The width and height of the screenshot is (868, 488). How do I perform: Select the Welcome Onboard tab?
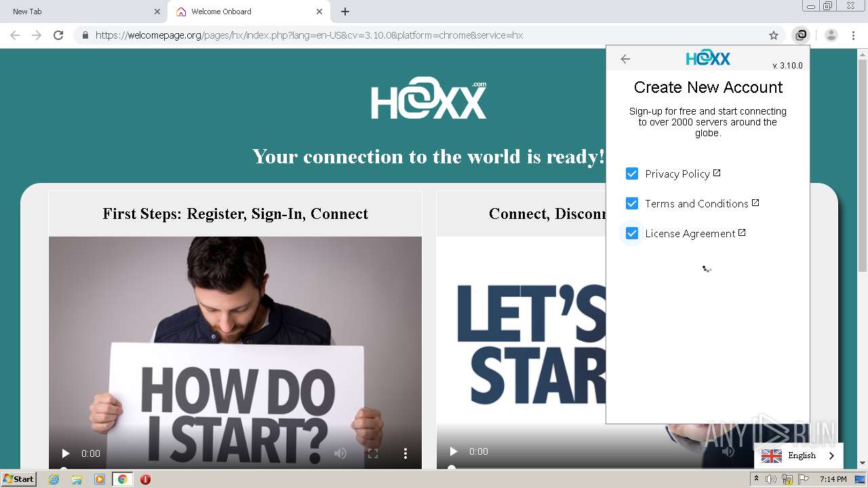(x=248, y=12)
